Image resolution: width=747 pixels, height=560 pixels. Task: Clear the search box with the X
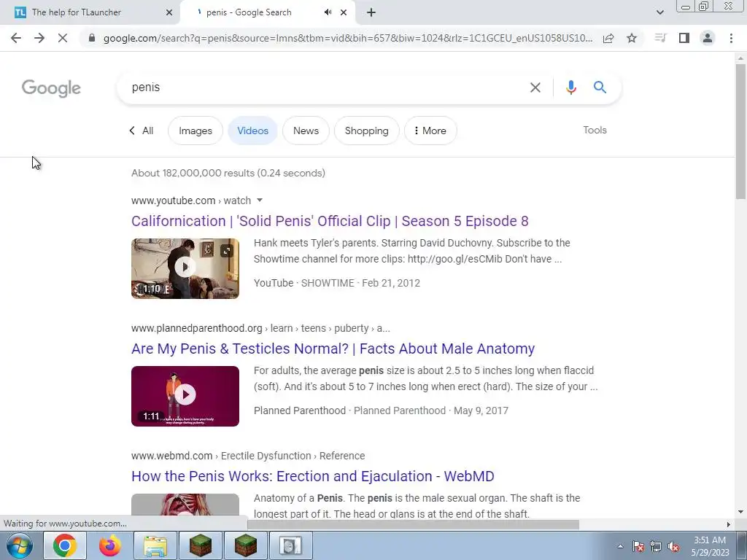point(535,87)
